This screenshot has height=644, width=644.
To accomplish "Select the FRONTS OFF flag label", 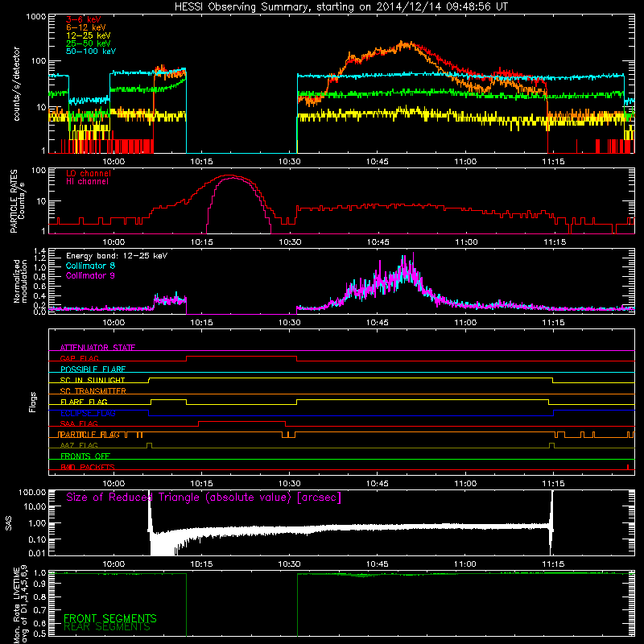I will [x=85, y=456].
